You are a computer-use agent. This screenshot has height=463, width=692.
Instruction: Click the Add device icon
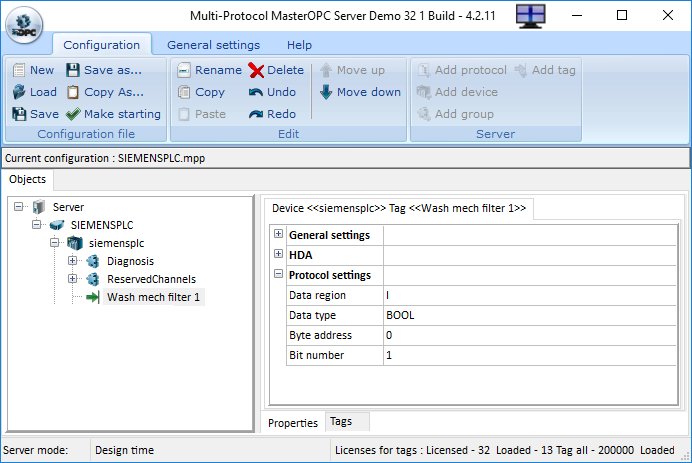[424, 92]
